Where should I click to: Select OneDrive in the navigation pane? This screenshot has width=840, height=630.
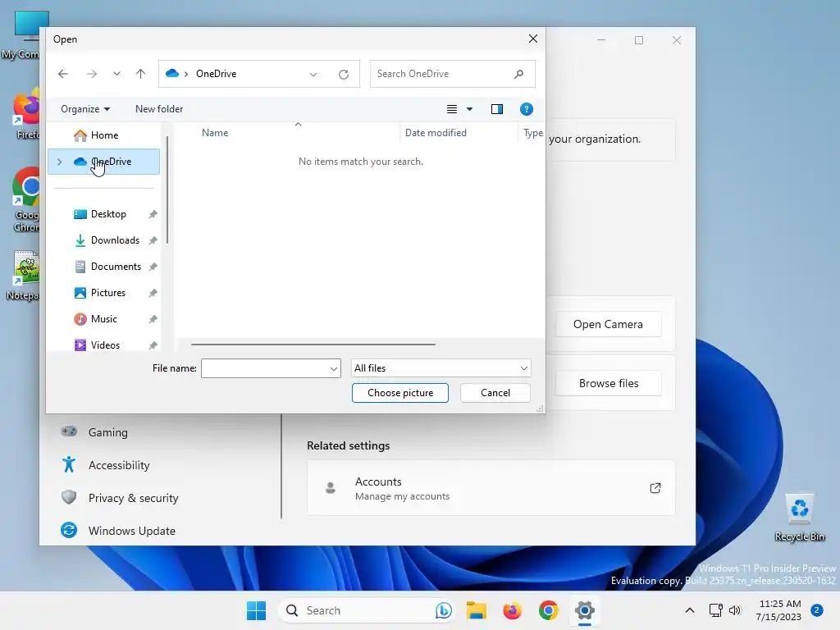coord(104,162)
